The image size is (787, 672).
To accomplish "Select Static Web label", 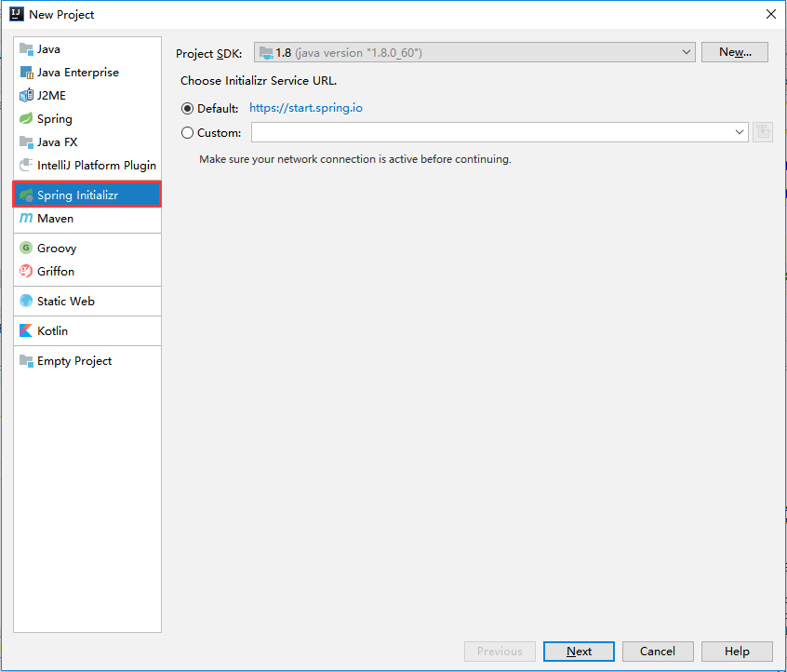I will 66,301.
